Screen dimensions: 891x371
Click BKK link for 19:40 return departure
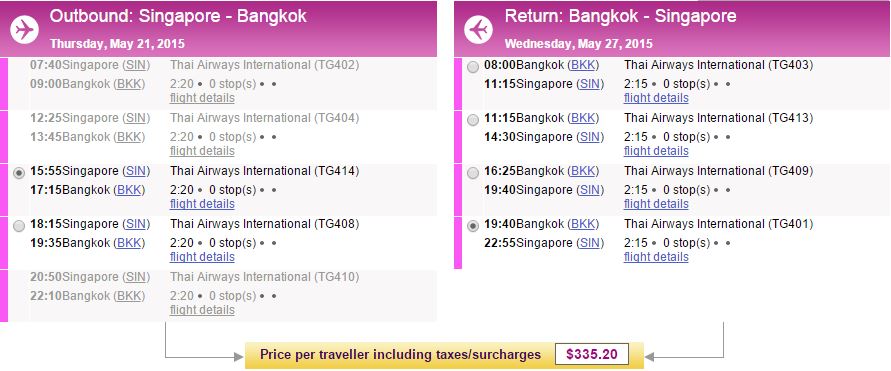(583, 224)
